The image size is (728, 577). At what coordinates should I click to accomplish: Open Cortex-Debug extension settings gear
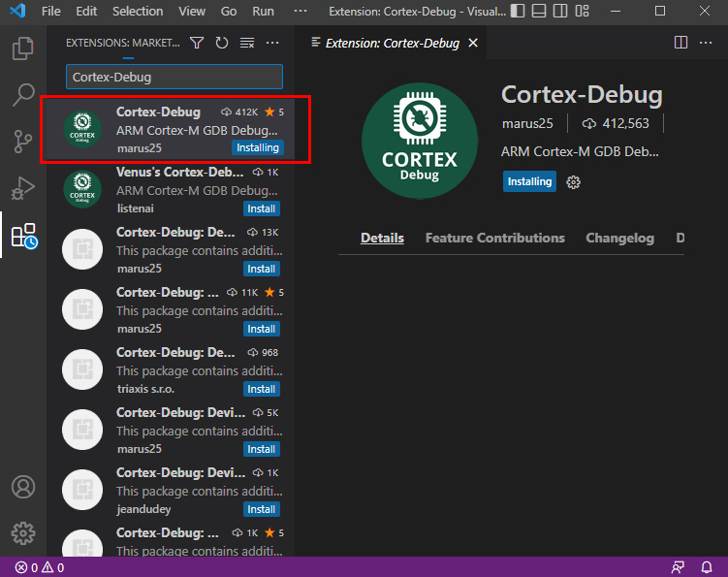573,182
